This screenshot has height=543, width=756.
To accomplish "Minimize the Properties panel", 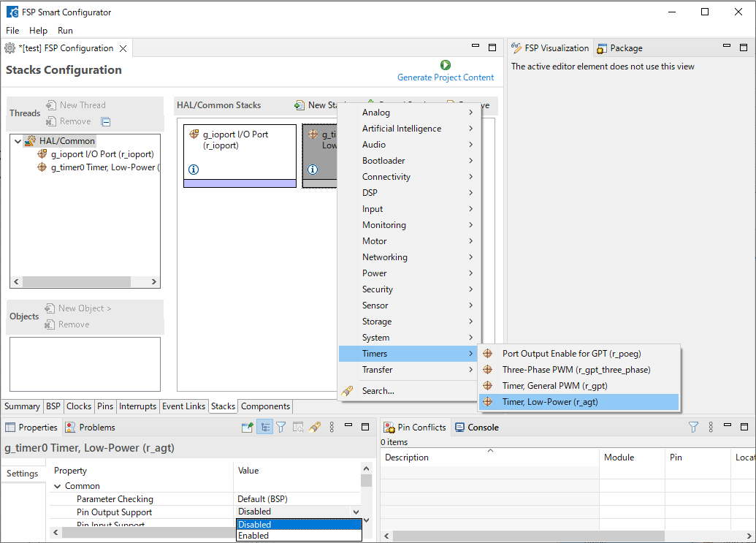I will [348, 425].
